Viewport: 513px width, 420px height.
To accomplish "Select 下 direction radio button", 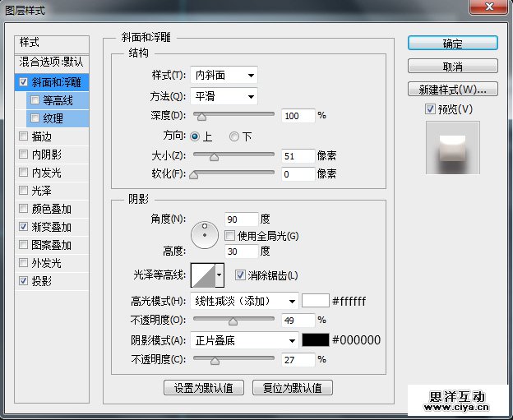I will point(234,136).
